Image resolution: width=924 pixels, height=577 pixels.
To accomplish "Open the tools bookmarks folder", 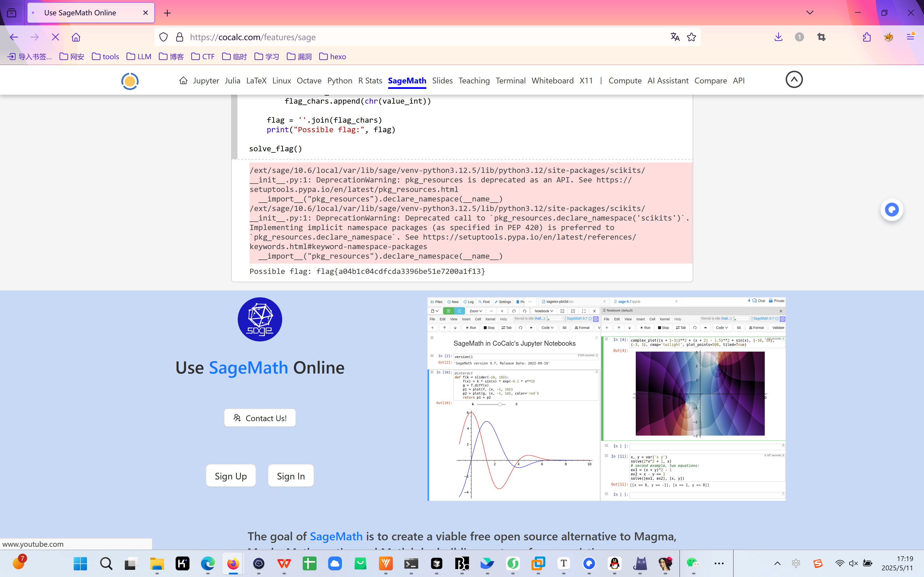I will 105,57.
